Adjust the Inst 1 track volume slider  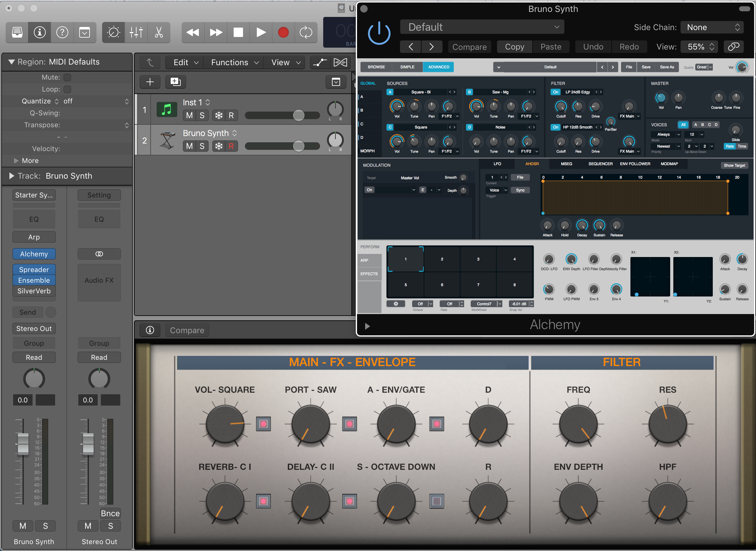pyautogui.click(x=298, y=115)
